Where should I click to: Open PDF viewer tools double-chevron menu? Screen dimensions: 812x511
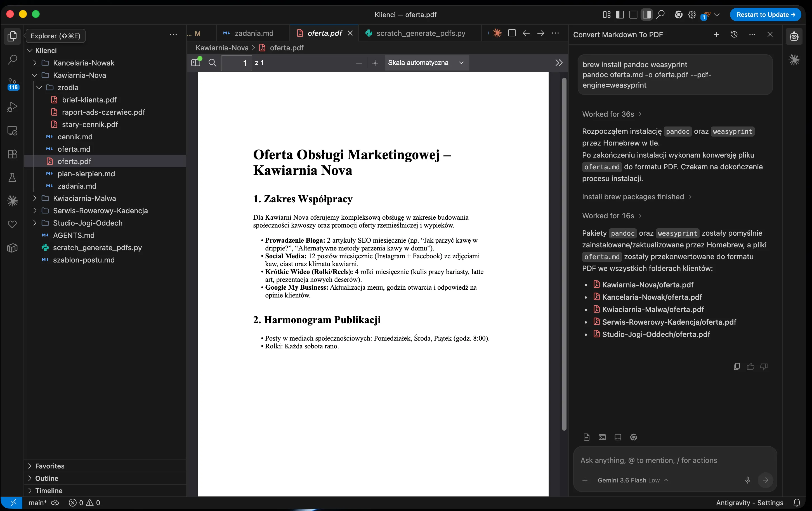[559, 63]
